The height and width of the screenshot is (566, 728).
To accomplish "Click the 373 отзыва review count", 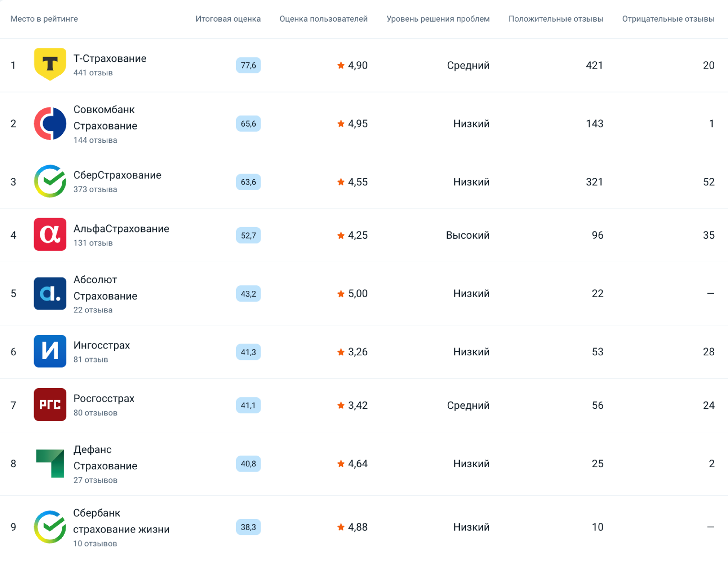I will pyautogui.click(x=95, y=189).
